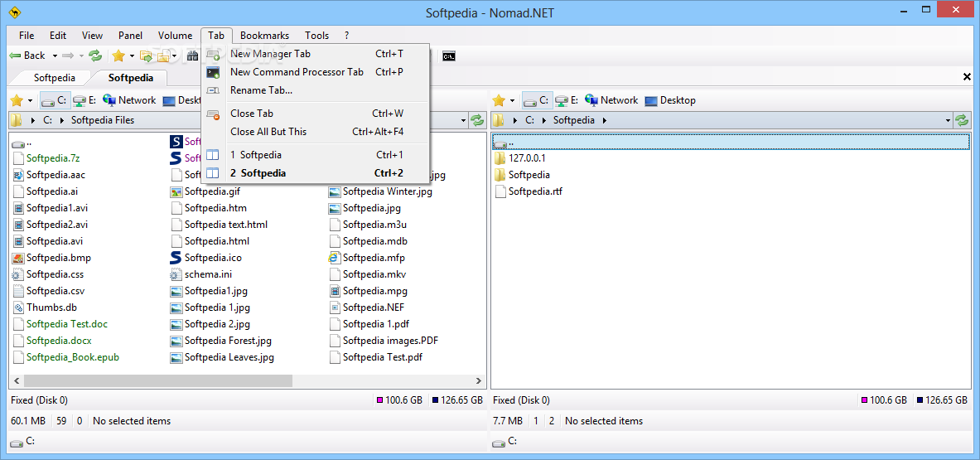Click the right panel favorites star
The image size is (980, 460).
coord(499,100)
